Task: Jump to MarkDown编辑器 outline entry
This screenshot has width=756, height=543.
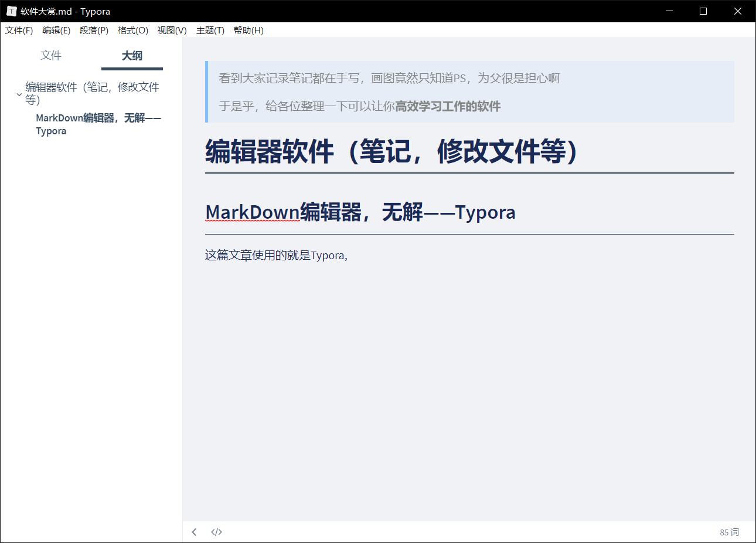Action: 98,124
